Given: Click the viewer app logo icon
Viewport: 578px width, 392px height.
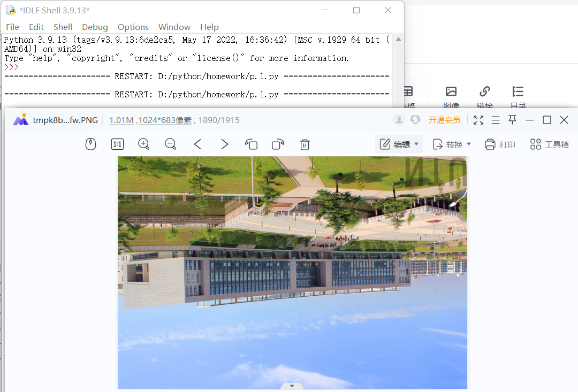Looking at the screenshot, I should pyautogui.click(x=21, y=119).
